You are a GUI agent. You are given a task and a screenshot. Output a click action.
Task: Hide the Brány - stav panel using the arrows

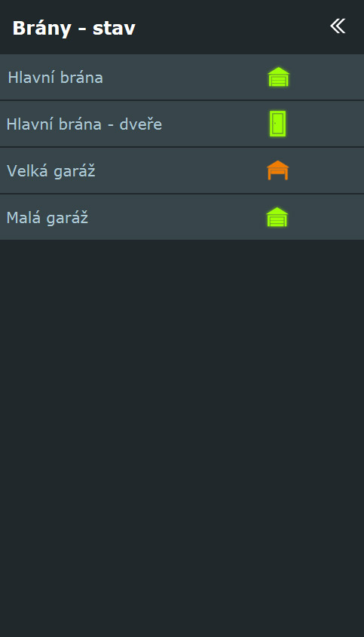click(x=338, y=26)
